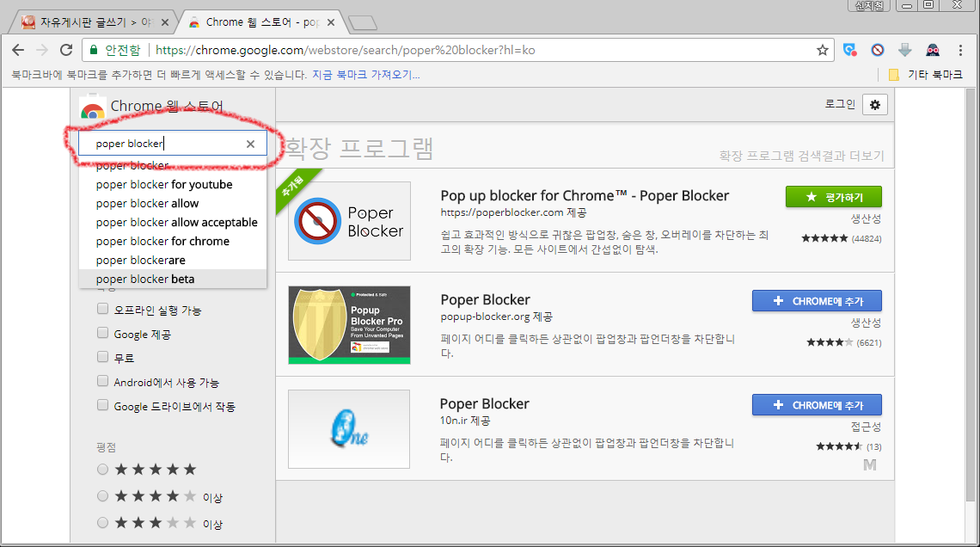The image size is (980, 547).
Task: Open the masked character extension icon
Action: pyautogui.click(x=933, y=50)
